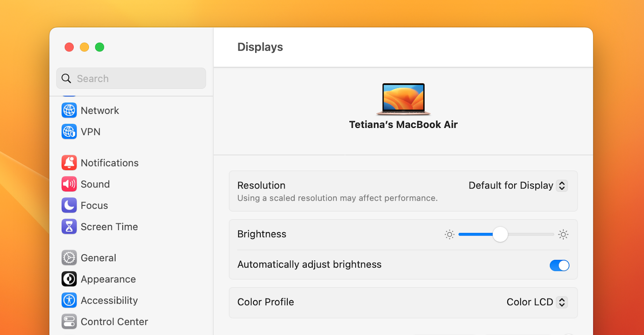This screenshot has height=335, width=644.
Task: Click in the Search field
Action: coord(131,78)
